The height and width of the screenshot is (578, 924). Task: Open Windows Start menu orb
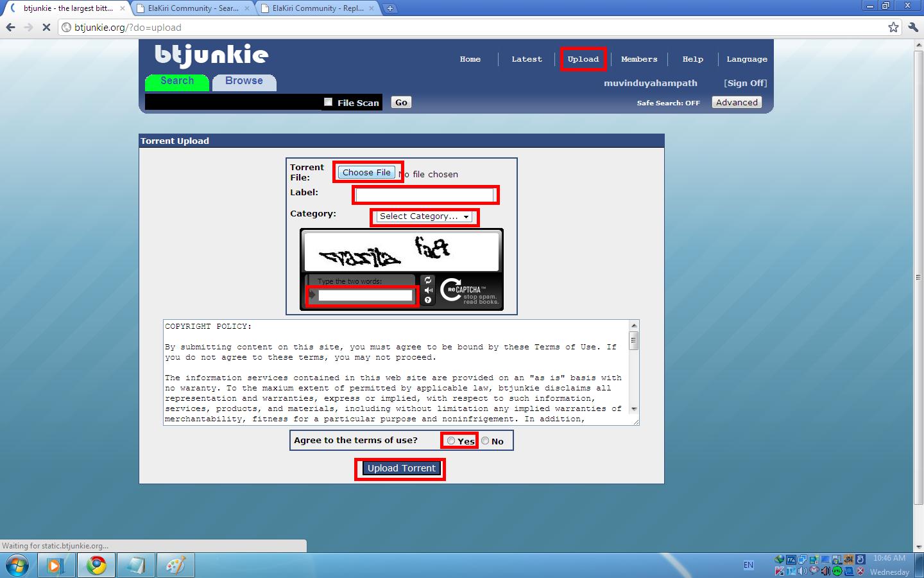(x=17, y=565)
